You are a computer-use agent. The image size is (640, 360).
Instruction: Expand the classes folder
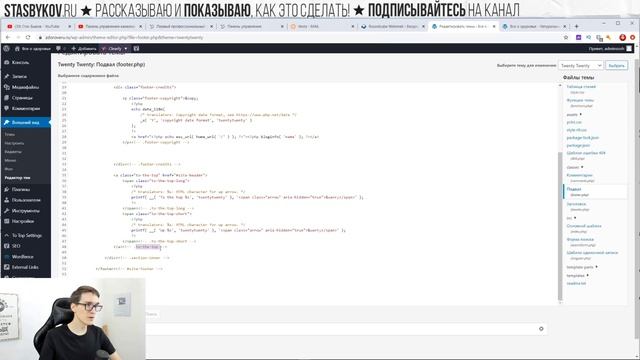point(574,167)
